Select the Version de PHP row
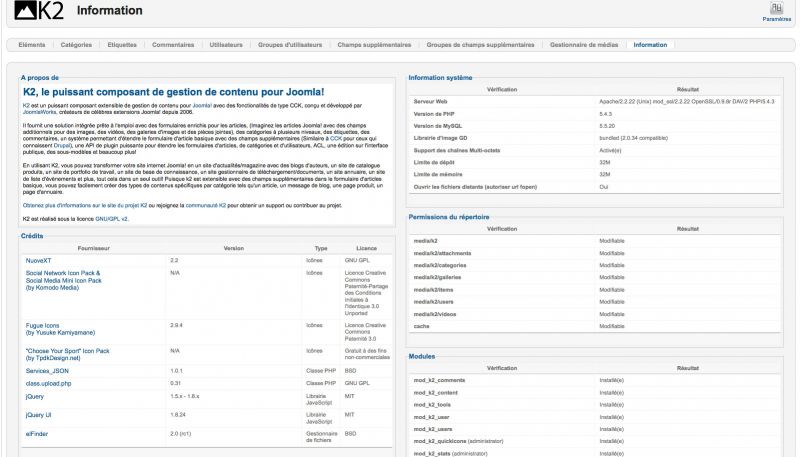This screenshot has width=800, height=457. (594, 114)
